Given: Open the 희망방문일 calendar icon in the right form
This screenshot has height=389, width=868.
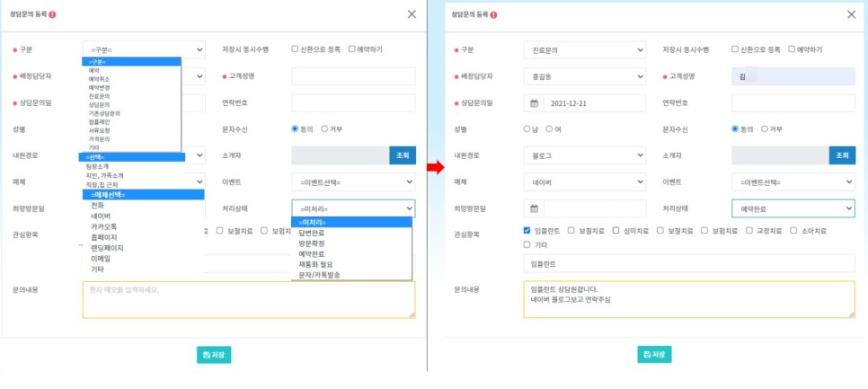Looking at the screenshot, I should [x=533, y=208].
